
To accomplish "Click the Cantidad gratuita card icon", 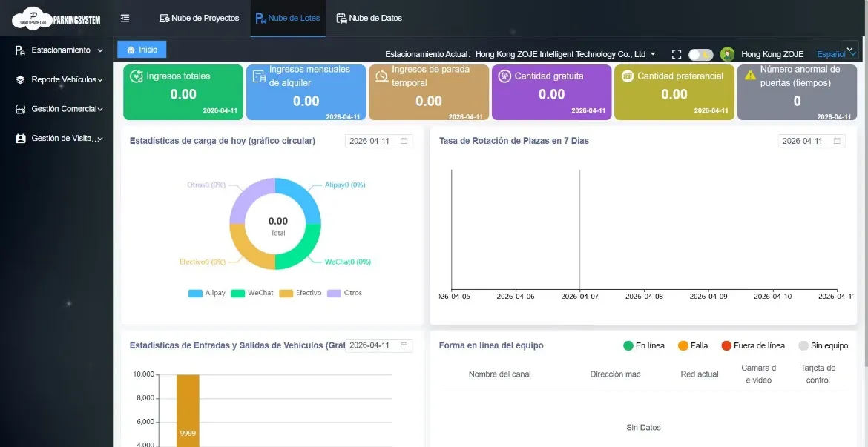I will tap(504, 76).
